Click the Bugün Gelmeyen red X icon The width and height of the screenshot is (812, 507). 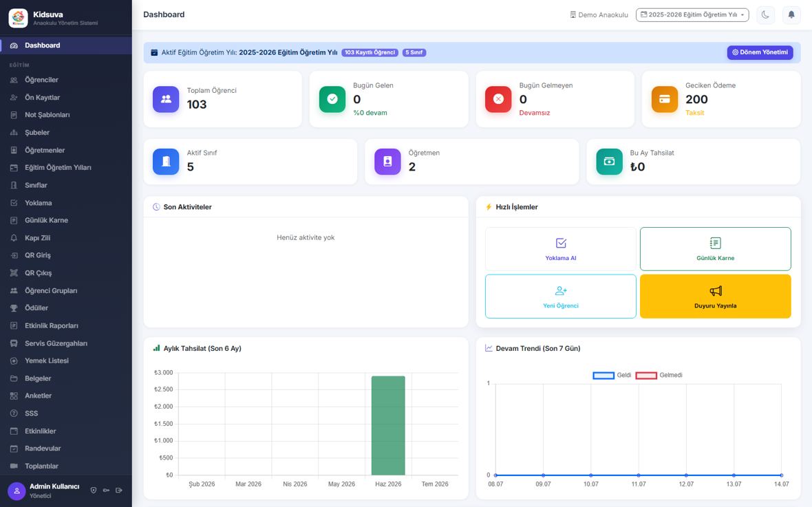click(498, 99)
